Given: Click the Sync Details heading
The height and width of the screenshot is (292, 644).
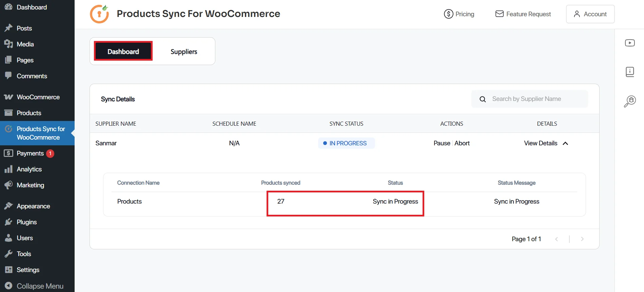Looking at the screenshot, I should click(118, 99).
